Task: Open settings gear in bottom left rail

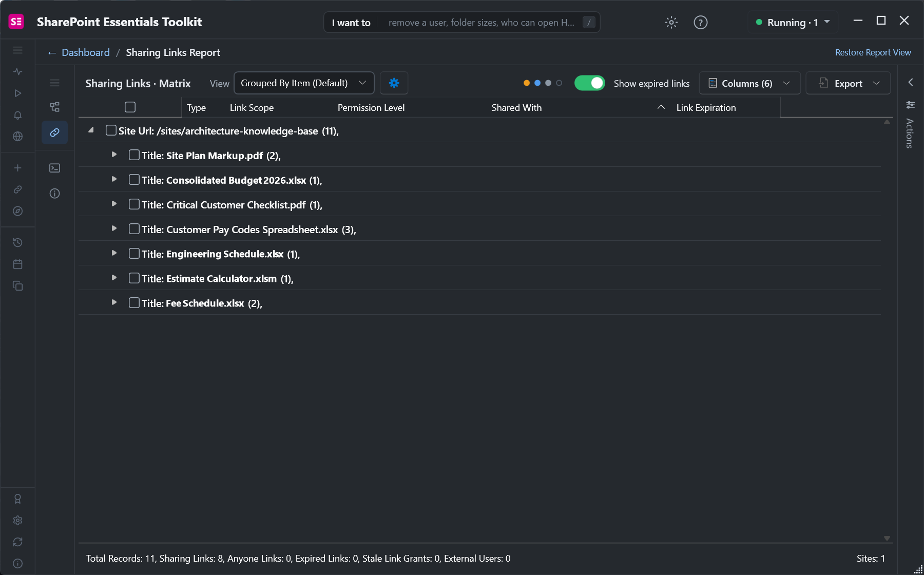Action: 17,520
